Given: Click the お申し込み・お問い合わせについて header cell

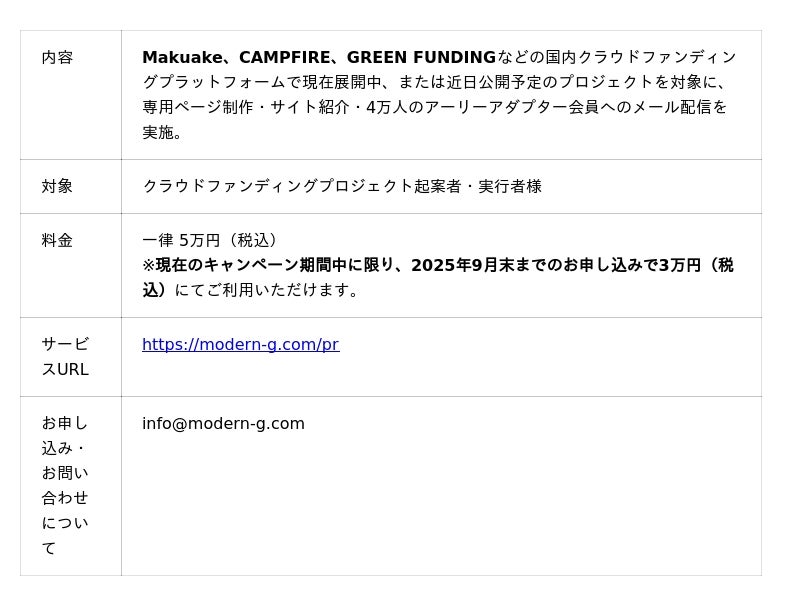Looking at the screenshot, I should 65,486.
